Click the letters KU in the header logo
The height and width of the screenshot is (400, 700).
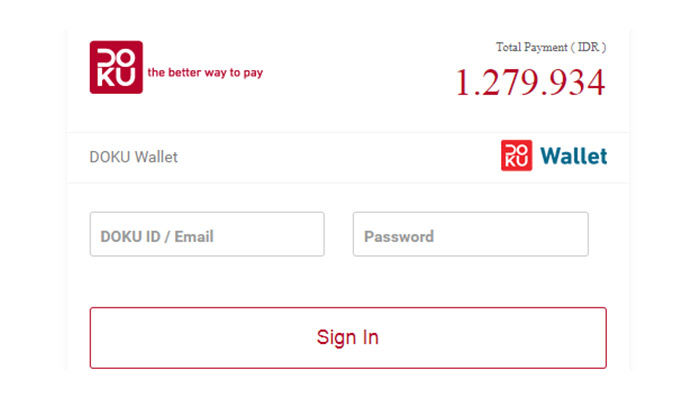point(116,77)
